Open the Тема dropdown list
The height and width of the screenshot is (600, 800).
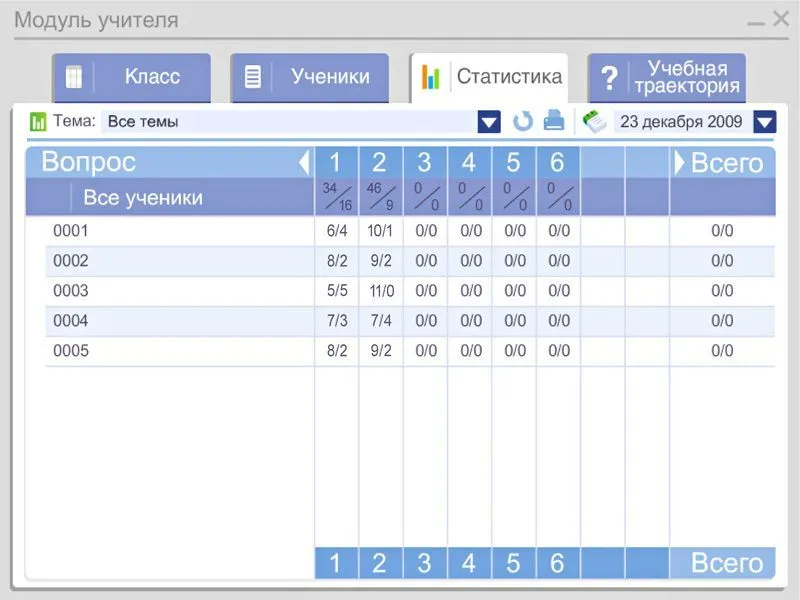click(487, 121)
